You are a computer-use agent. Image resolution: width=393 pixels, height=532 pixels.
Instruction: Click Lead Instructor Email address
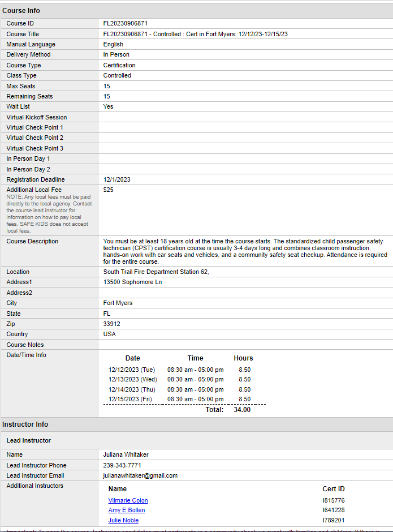tap(140, 475)
